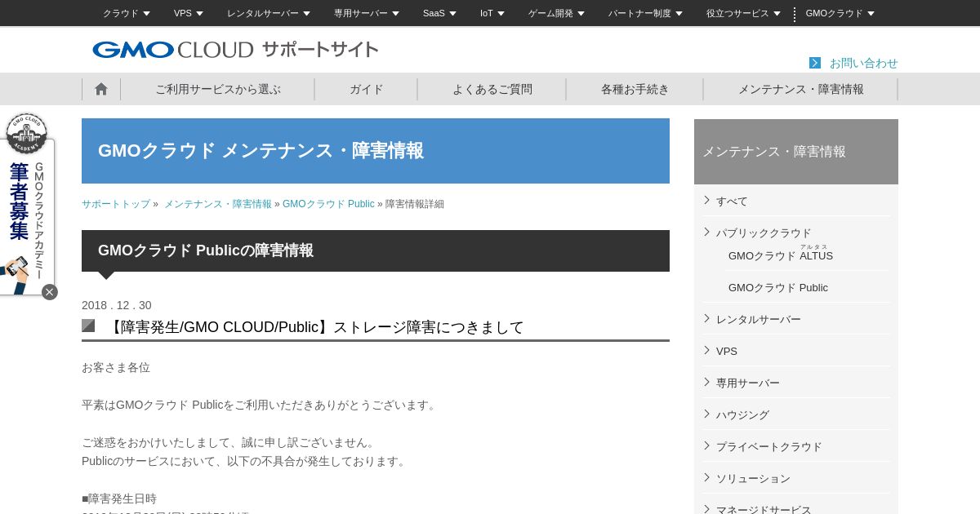The width and height of the screenshot is (980, 514).
Task: Click the chevron beside すべて
Action: pos(707,200)
